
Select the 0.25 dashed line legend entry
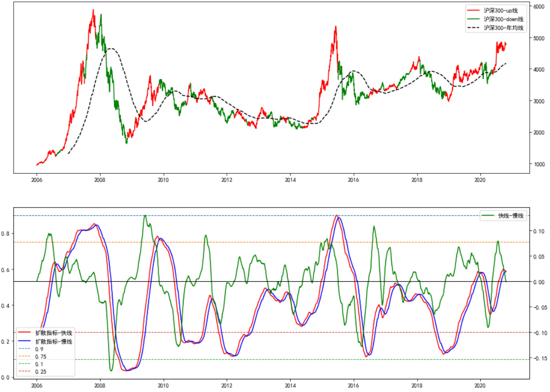pos(41,372)
